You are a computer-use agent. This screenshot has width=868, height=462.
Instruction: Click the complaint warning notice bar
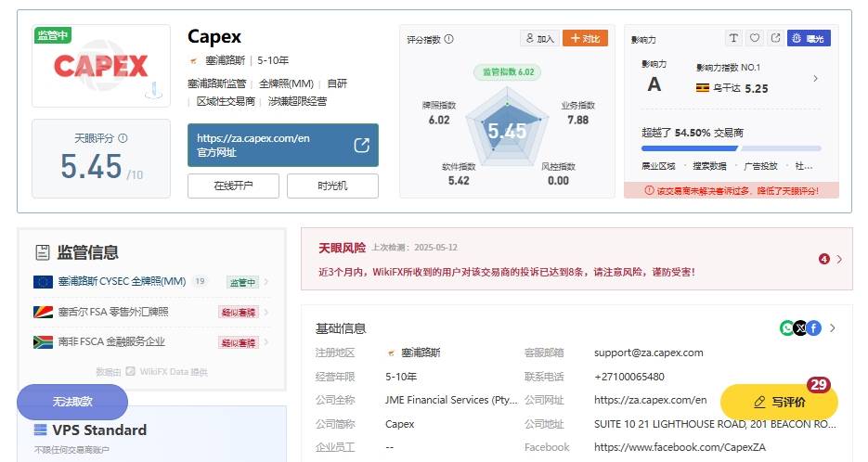click(x=732, y=190)
